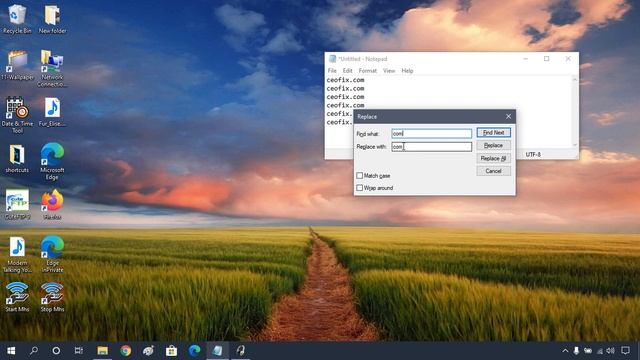Select the Network Connections desktop shortcut

pos(52,69)
